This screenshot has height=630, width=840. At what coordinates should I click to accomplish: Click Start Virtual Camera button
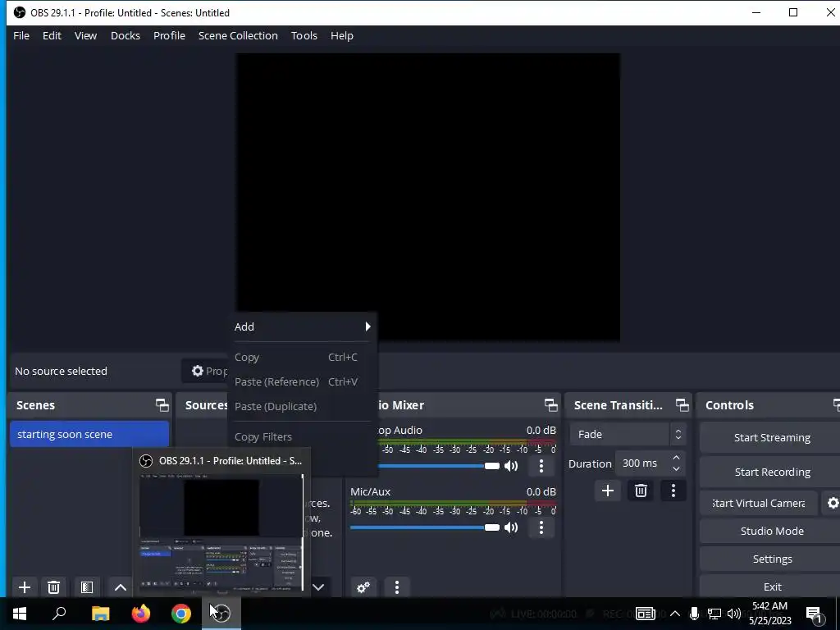[x=759, y=503]
